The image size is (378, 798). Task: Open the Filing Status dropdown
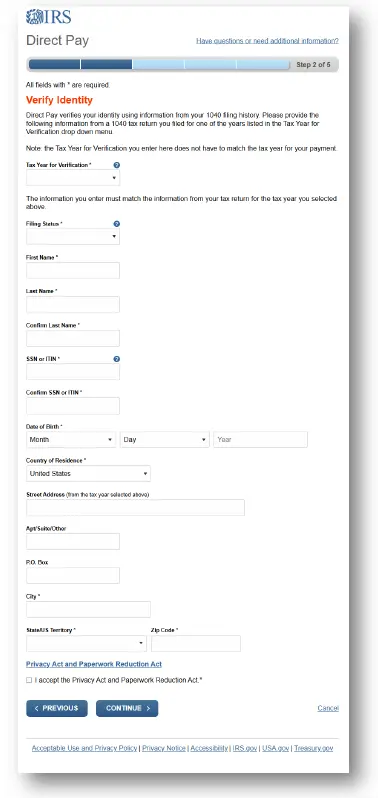(73, 237)
